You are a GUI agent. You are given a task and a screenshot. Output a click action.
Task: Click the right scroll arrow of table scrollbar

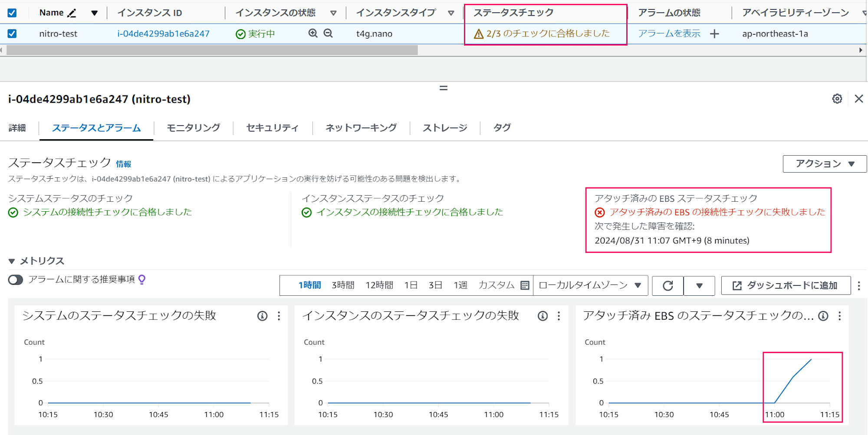(x=861, y=50)
